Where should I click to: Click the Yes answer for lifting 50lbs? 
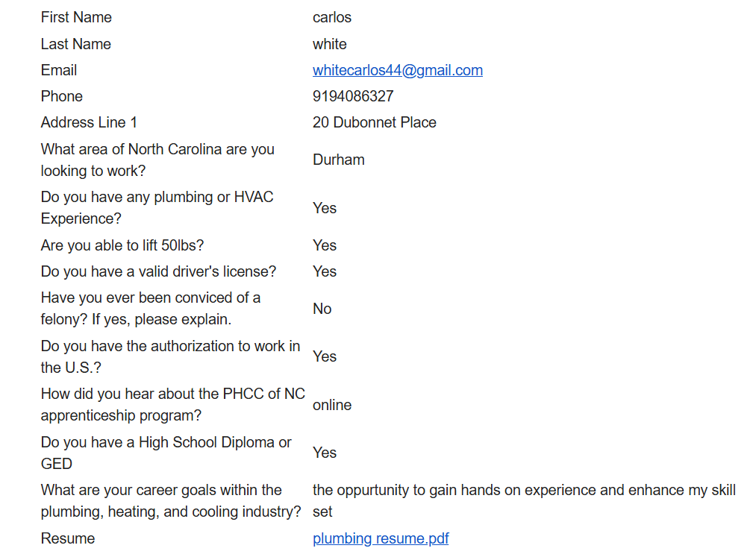(325, 245)
